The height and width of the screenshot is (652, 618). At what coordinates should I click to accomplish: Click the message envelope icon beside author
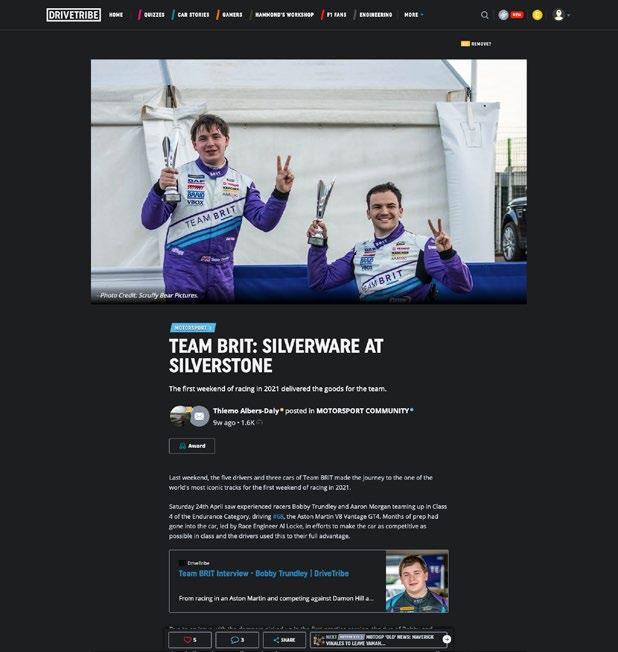pyautogui.click(x=199, y=416)
